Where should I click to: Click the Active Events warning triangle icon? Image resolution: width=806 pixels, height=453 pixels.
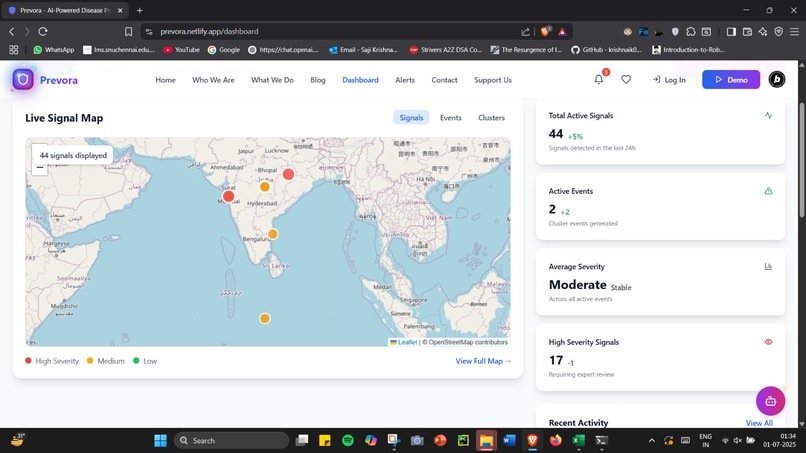(768, 191)
